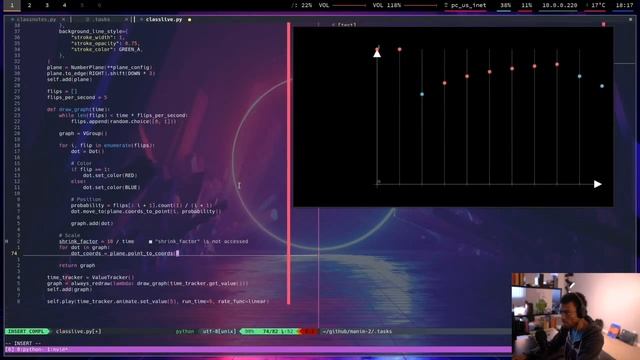Close the classnotes.py tab with its x
The height and width of the screenshot is (360, 640).
click(63, 19)
